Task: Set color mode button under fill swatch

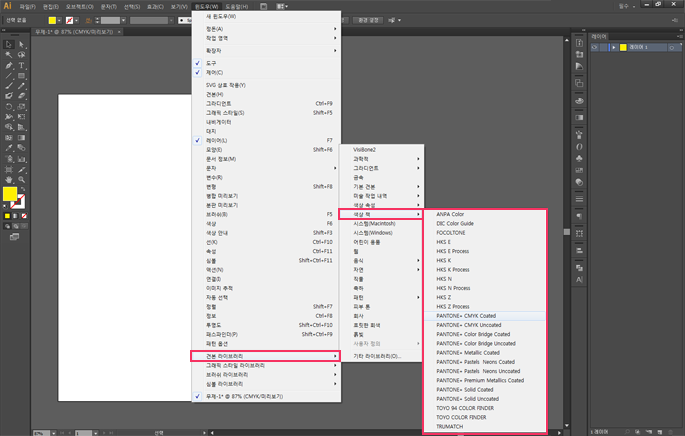Action: point(7,216)
